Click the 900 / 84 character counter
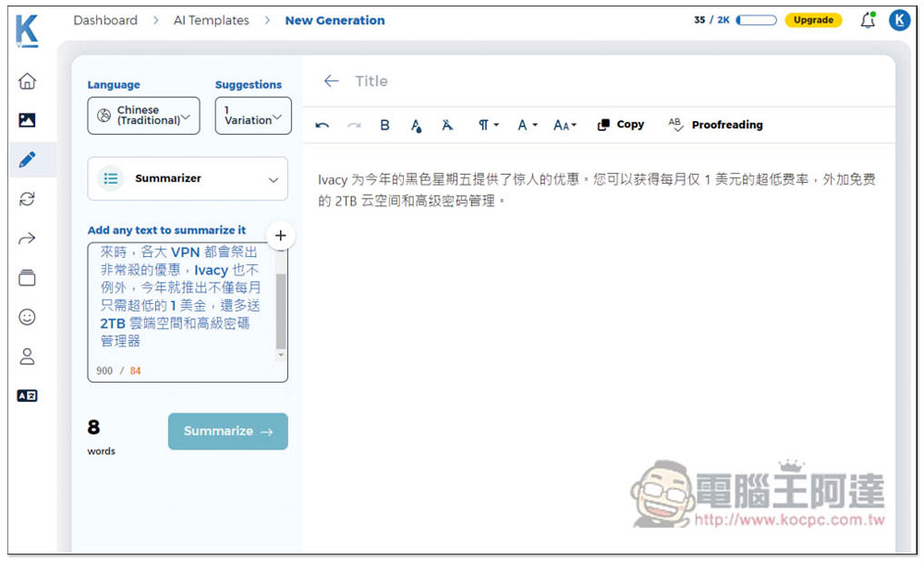 point(118,371)
